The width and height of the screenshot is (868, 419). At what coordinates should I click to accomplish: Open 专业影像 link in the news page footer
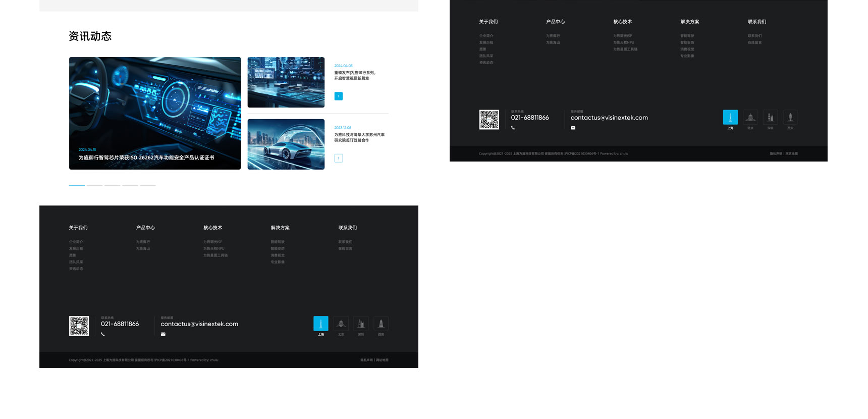278,262
